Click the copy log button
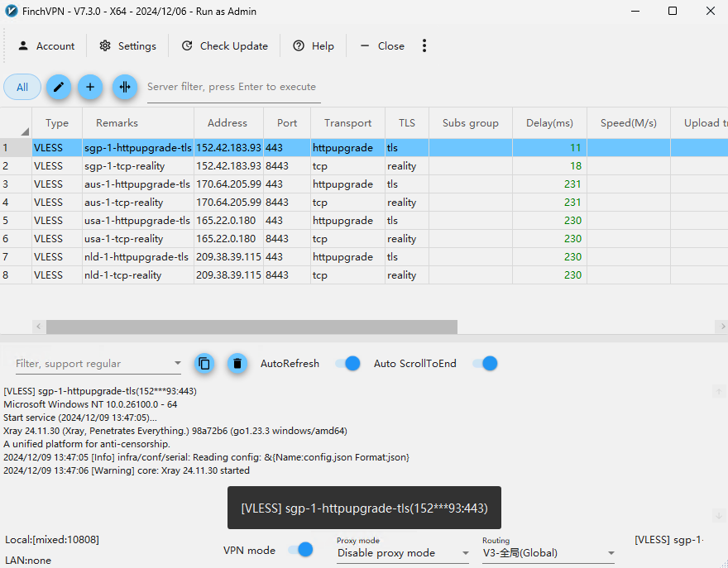The width and height of the screenshot is (728, 568). [204, 363]
